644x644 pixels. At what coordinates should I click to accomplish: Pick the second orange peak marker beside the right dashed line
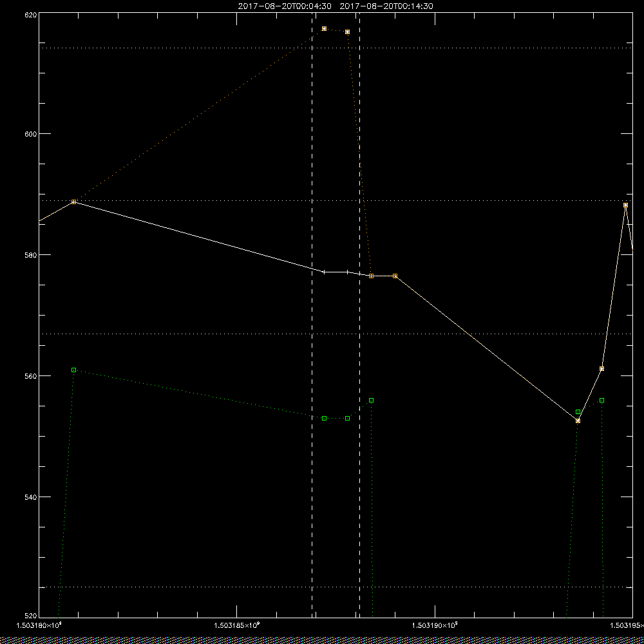348,32
